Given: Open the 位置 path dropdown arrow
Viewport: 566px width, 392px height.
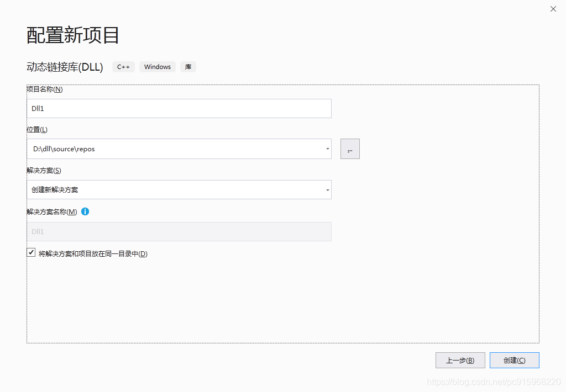Looking at the screenshot, I should coord(327,149).
